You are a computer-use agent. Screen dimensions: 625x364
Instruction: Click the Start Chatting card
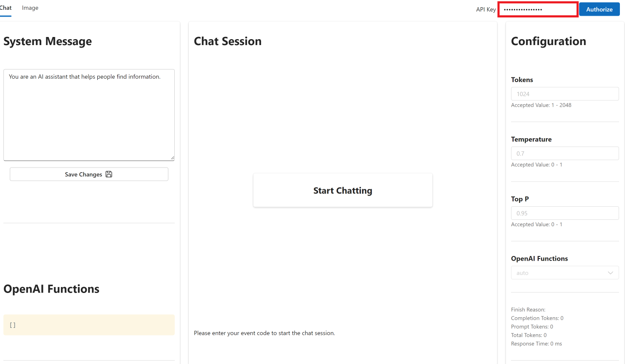[x=343, y=191]
